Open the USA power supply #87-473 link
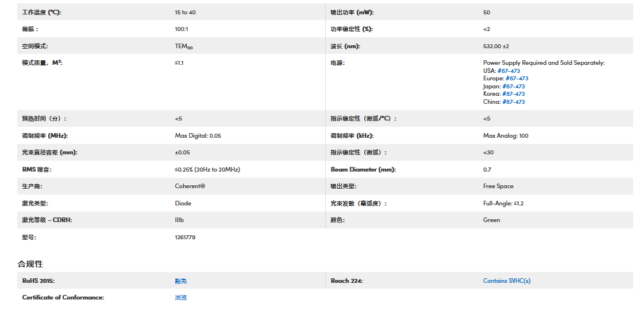This screenshot has width=644, height=319. click(x=508, y=71)
